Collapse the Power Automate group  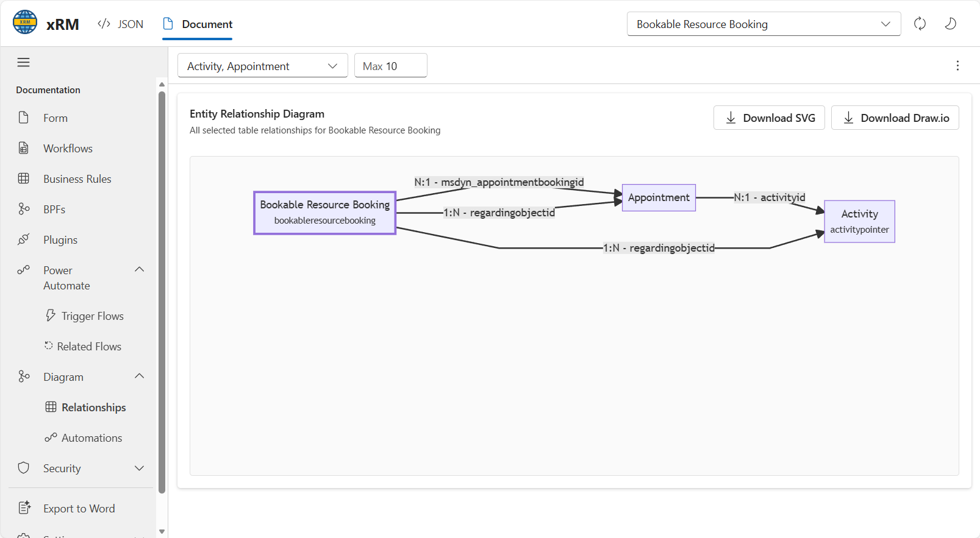coord(139,270)
